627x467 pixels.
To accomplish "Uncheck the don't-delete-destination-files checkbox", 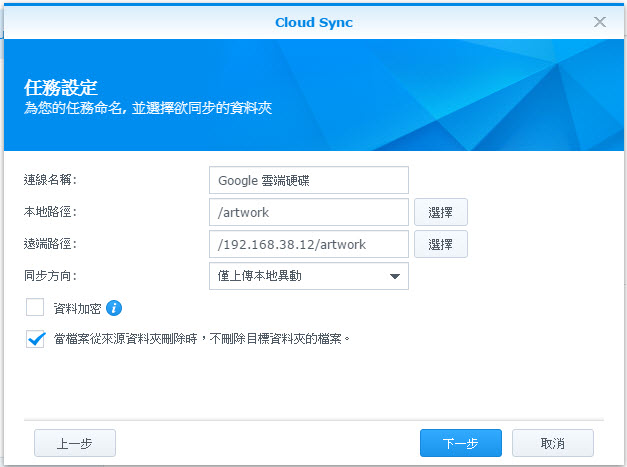I will 36,339.
